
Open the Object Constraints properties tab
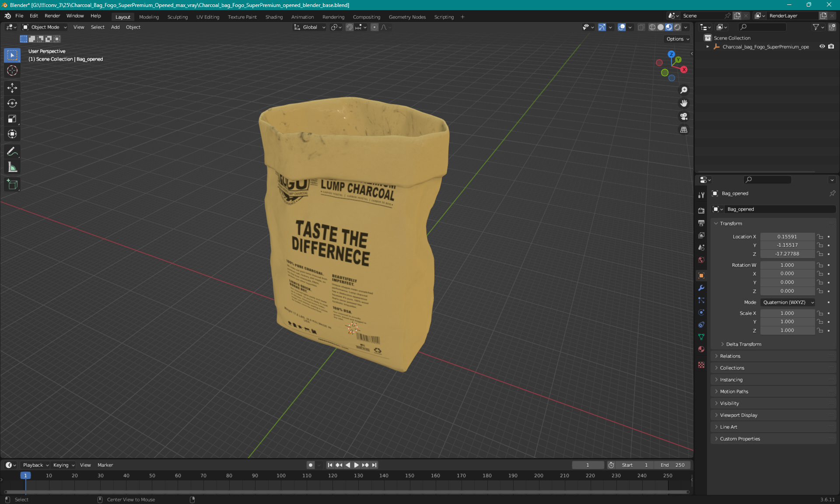[701, 325]
